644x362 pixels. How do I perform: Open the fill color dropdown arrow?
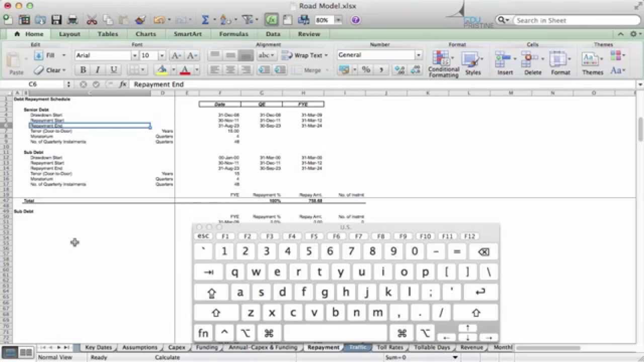tap(173, 70)
